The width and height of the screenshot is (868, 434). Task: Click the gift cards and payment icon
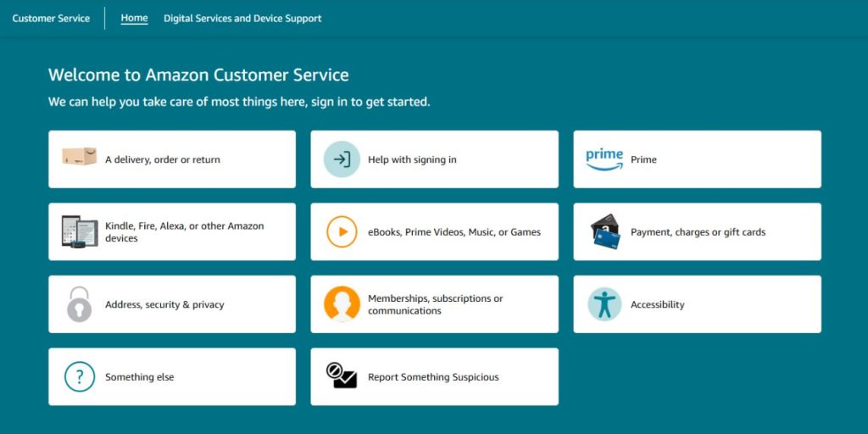[x=605, y=231]
